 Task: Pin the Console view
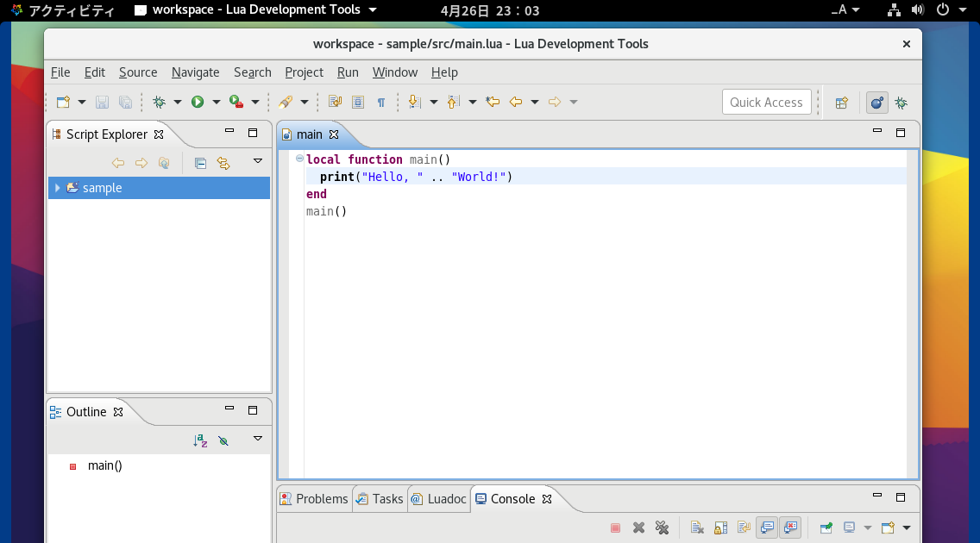pos(826,527)
